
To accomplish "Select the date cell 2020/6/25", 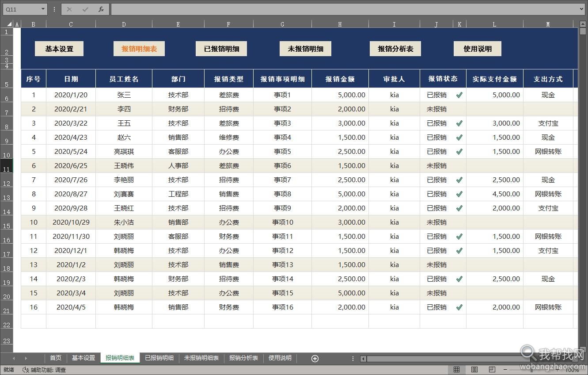I will 71,165.
